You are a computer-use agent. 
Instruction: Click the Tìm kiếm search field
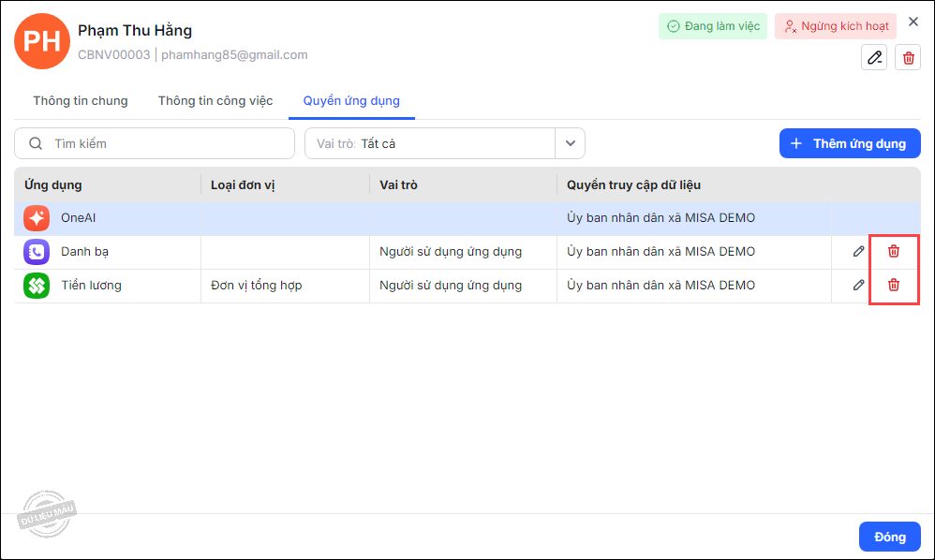(155, 143)
